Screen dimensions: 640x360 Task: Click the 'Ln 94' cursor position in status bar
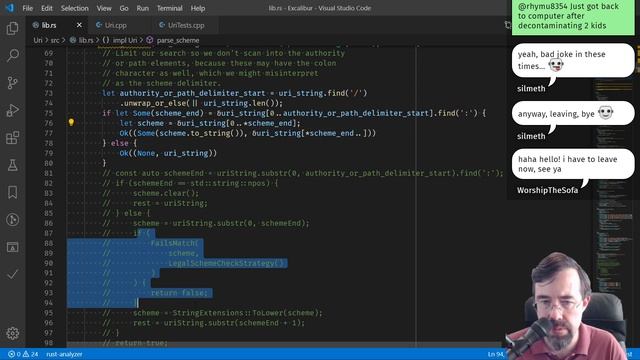pos(496,354)
